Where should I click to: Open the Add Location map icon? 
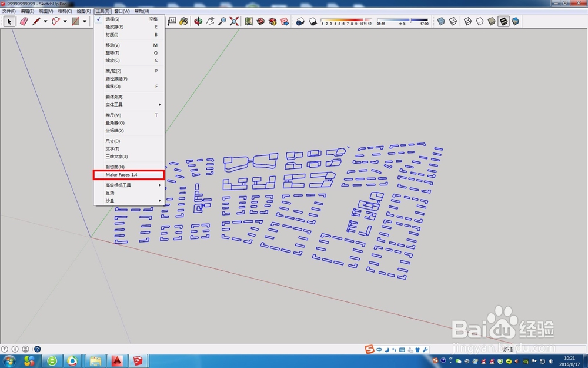click(x=249, y=21)
